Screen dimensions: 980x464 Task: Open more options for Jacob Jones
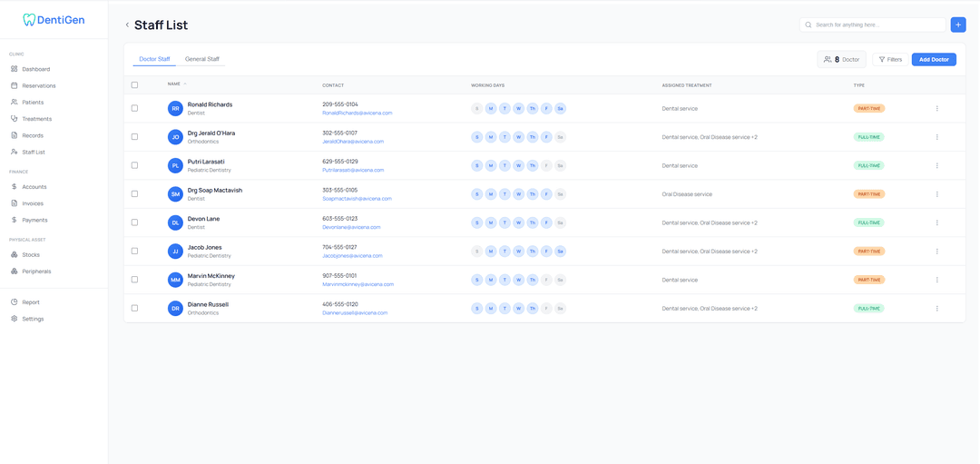tap(936, 252)
